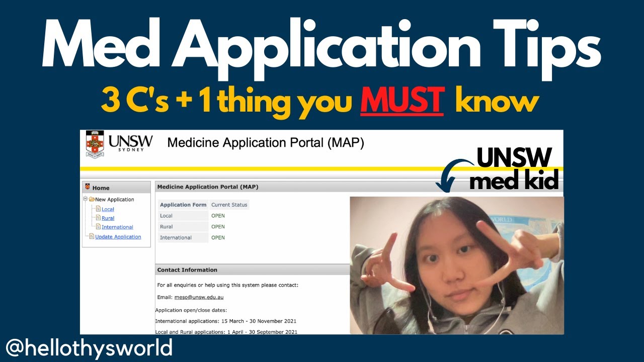Click the Home icon in sidebar header
Image resolution: width=644 pixels, height=362 pixels.
pyautogui.click(x=88, y=188)
